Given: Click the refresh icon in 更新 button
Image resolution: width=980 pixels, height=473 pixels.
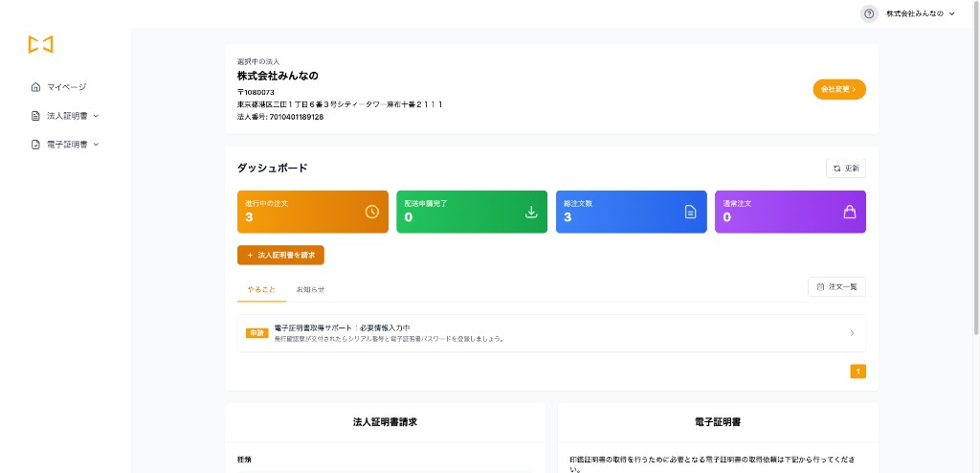Looking at the screenshot, I should 836,169.
